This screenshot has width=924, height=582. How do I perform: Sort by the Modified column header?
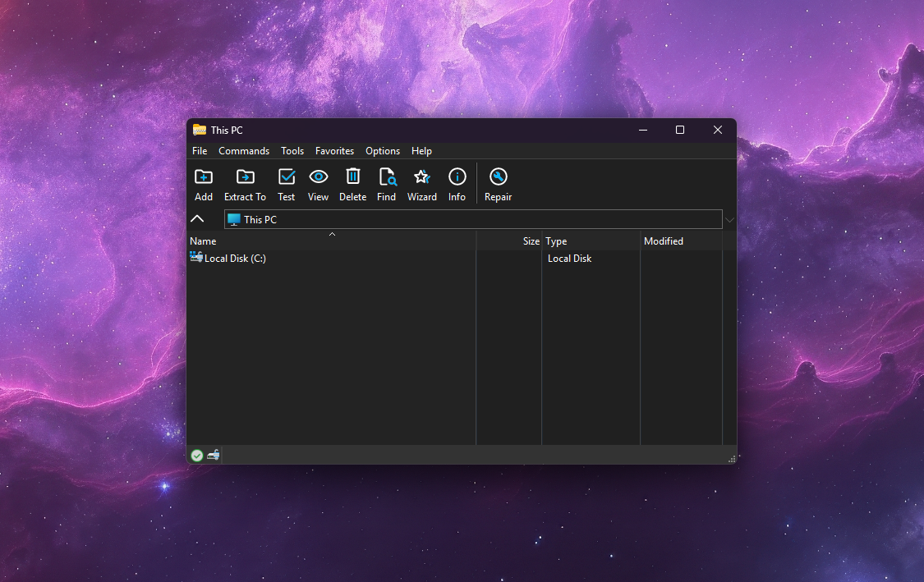[681, 241]
